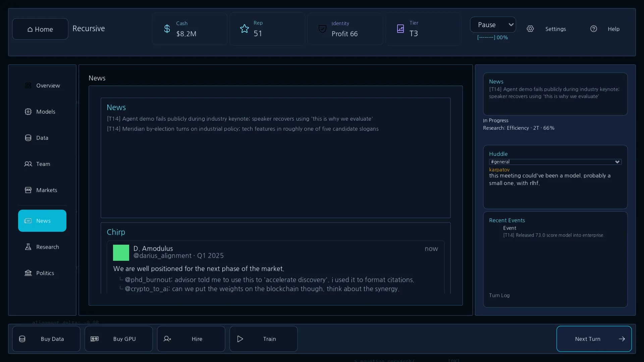Click the Hire add-person icon
This screenshot has height=362, width=644.
[x=167, y=339]
